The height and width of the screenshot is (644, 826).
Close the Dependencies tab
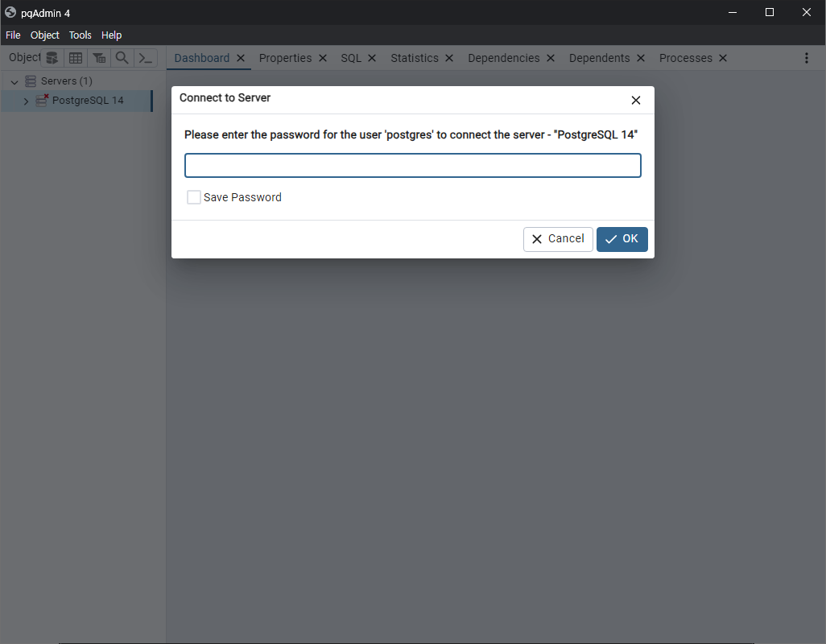551,58
